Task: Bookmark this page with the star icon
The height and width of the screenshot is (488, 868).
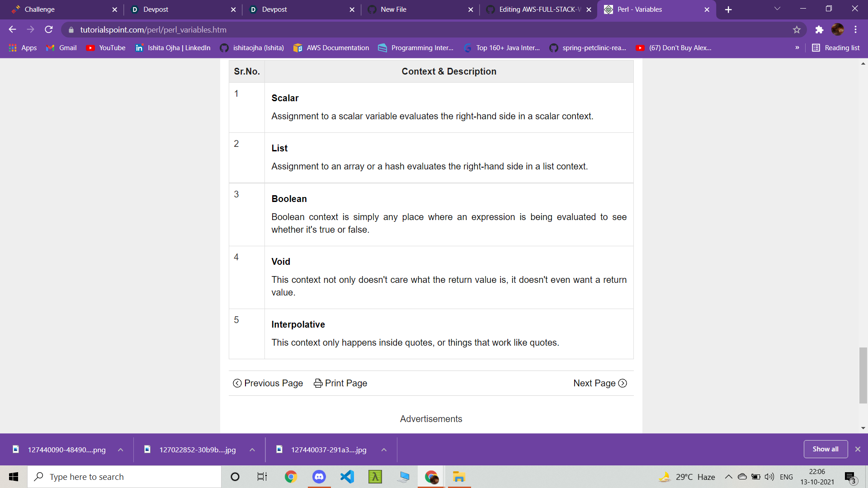Action: [797, 30]
